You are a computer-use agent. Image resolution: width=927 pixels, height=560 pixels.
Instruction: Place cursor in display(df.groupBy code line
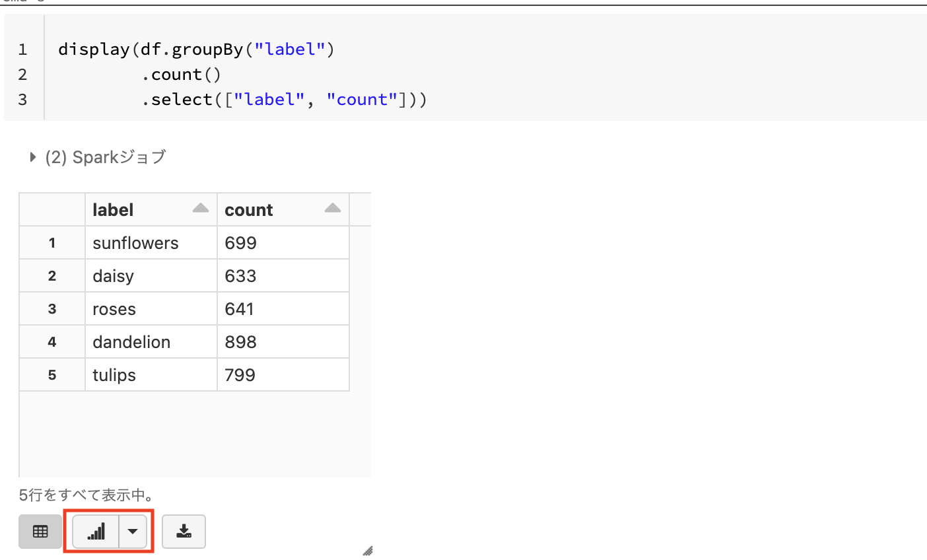[x=196, y=50]
